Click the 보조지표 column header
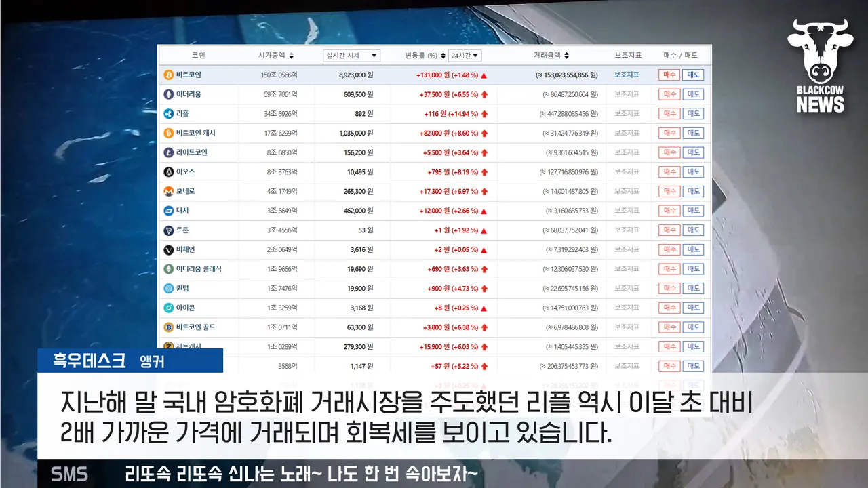 pyautogui.click(x=627, y=56)
